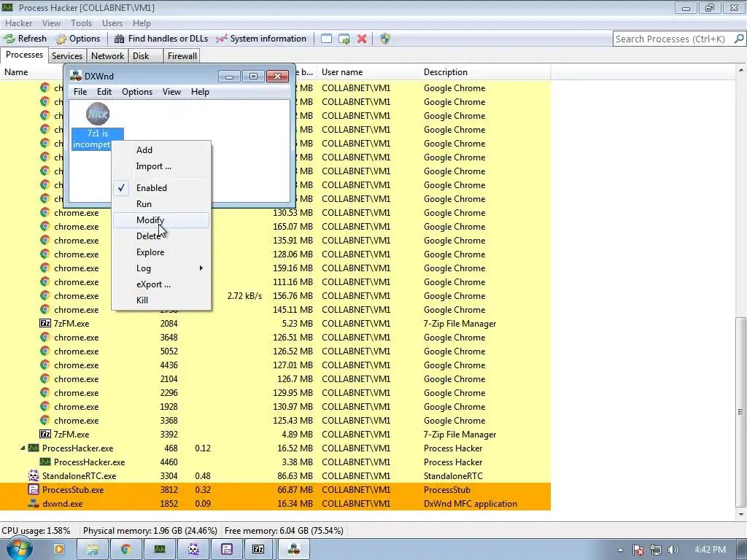Open Windows Media Player taskbar icon
This screenshot has height=560, width=747.
pyautogui.click(x=59, y=549)
